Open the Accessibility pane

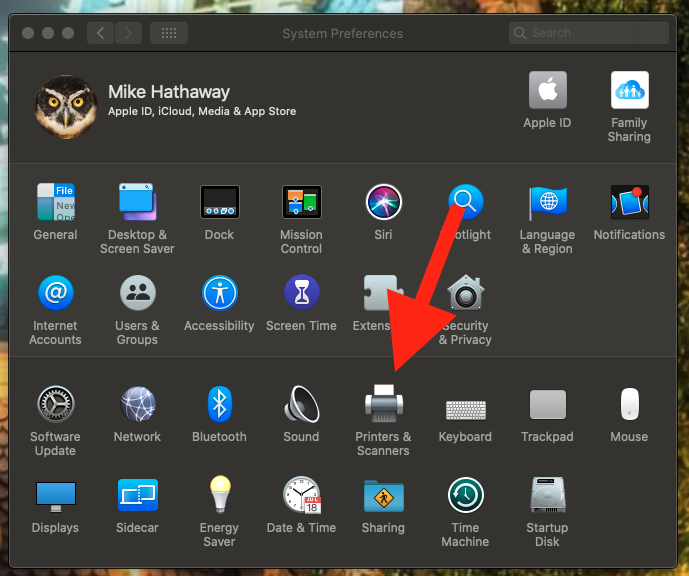point(219,294)
